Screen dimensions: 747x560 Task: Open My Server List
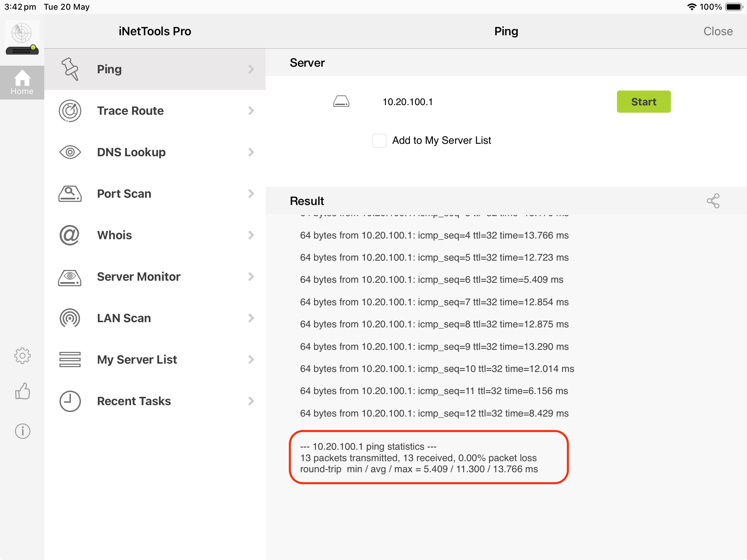155,360
